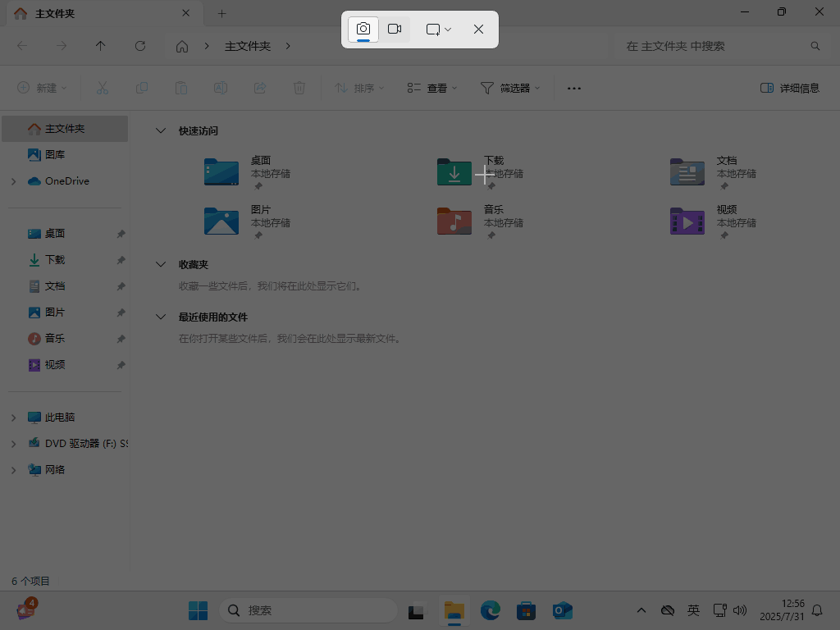840x630 pixels.
Task: Open Task View from the taskbar
Action: pyautogui.click(x=418, y=610)
